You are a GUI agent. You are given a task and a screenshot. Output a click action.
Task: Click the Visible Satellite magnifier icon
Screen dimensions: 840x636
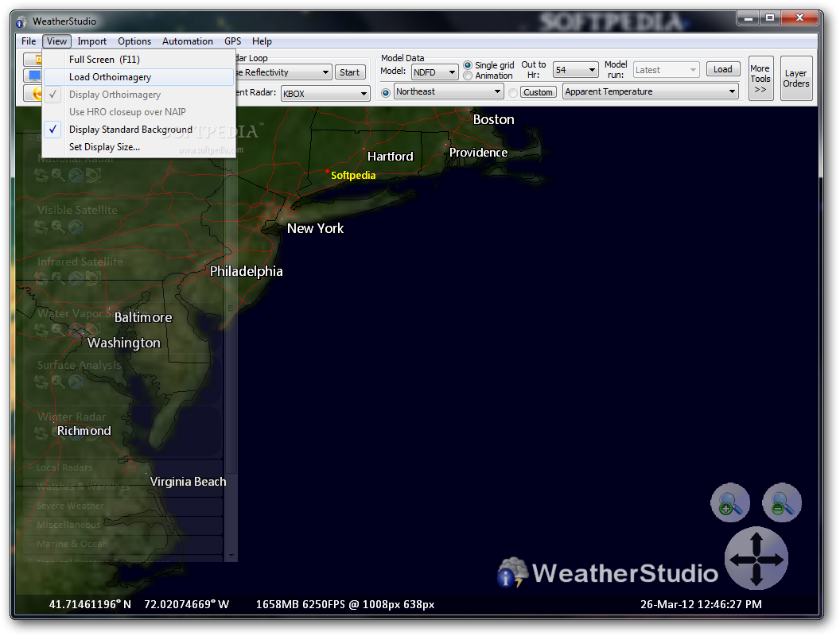[58, 227]
